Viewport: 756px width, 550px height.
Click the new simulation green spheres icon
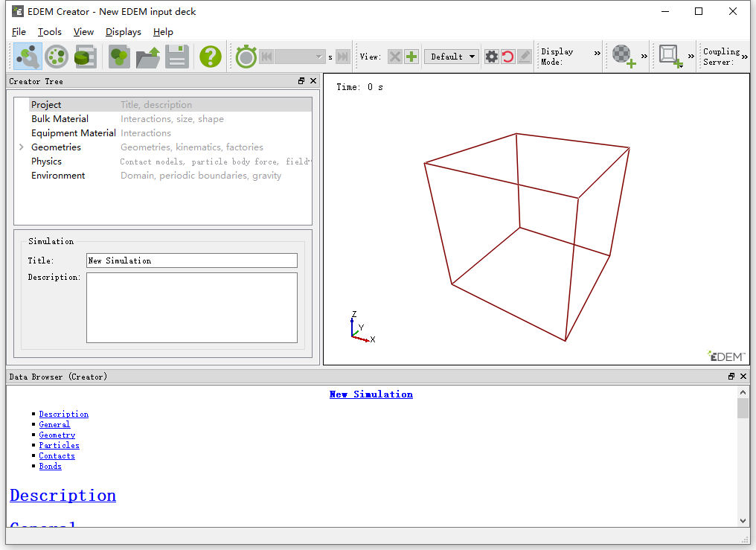coord(119,57)
